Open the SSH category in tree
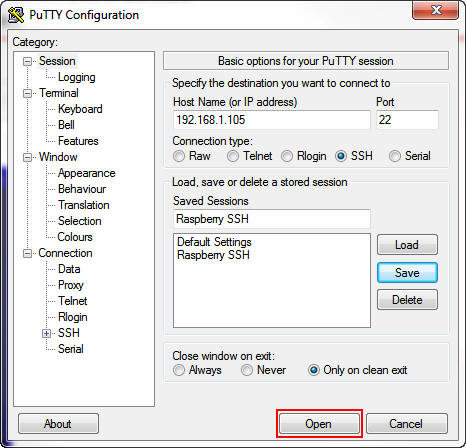466x448 pixels. [68, 333]
